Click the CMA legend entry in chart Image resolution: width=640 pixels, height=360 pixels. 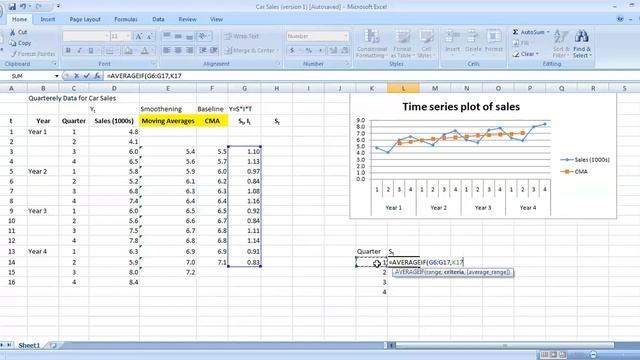point(574,171)
